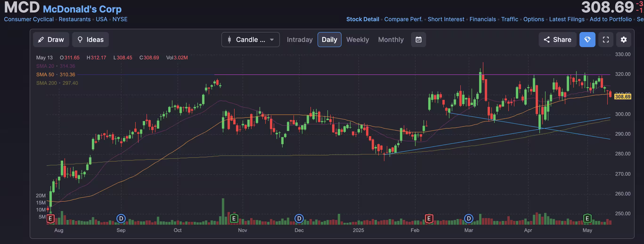Click the dividend marker in September
The width and height of the screenshot is (644, 244).
(121, 219)
